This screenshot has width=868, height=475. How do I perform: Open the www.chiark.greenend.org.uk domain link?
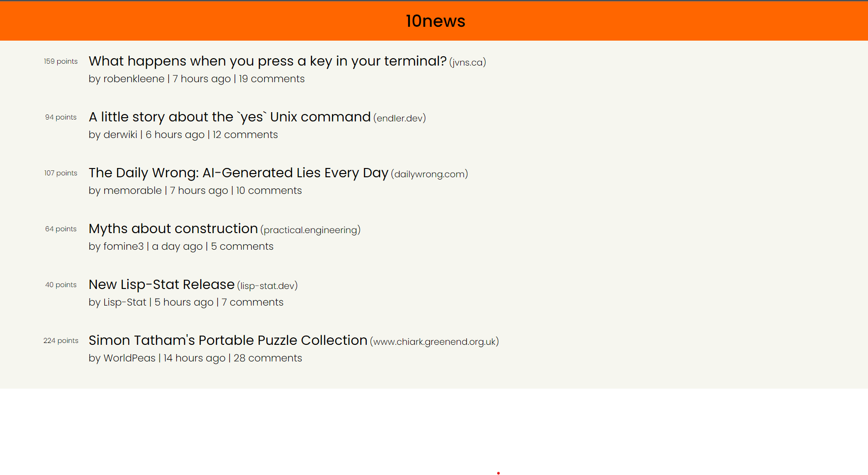[x=434, y=342]
